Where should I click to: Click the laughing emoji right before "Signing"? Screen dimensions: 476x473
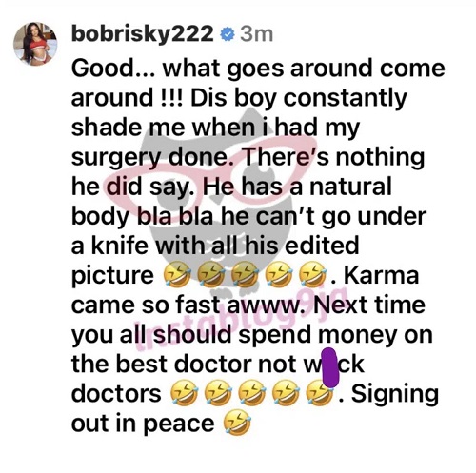point(321,393)
